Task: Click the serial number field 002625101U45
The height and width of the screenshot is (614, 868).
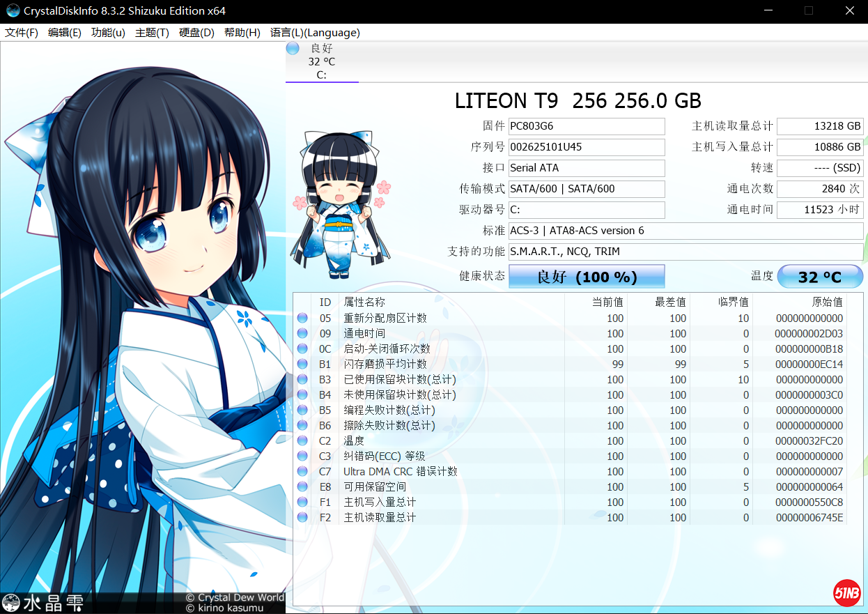Action: point(587,147)
